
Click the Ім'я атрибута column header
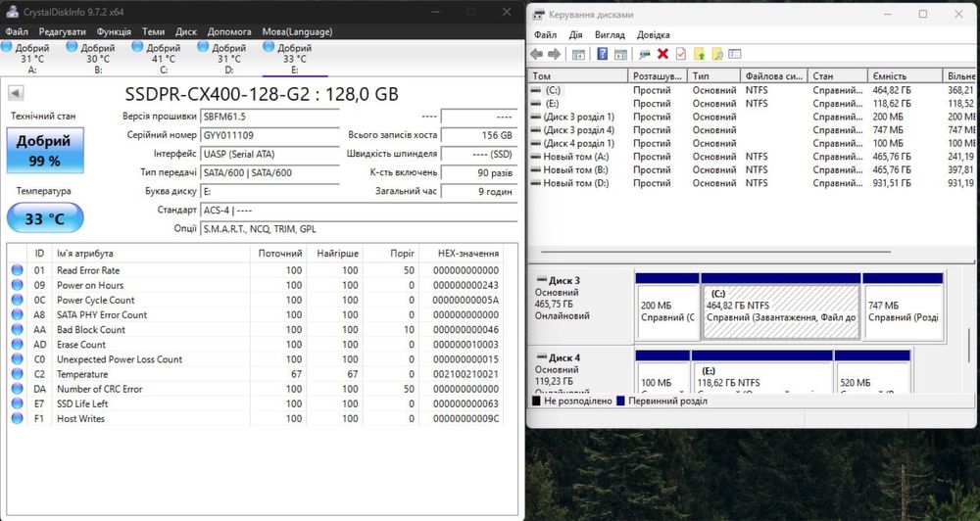point(150,253)
